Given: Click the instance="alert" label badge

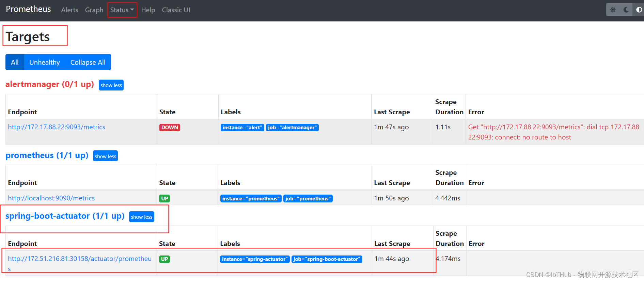Looking at the screenshot, I should [242, 128].
